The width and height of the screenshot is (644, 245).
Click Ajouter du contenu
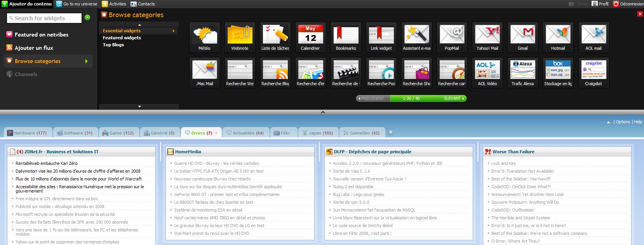click(27, 4)
